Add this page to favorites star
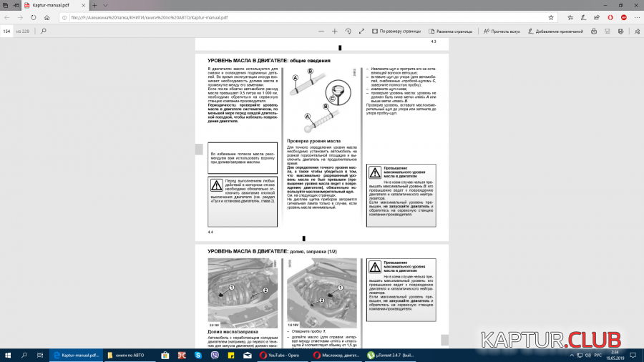Screen dimensions: 644x362 point(551,18)
